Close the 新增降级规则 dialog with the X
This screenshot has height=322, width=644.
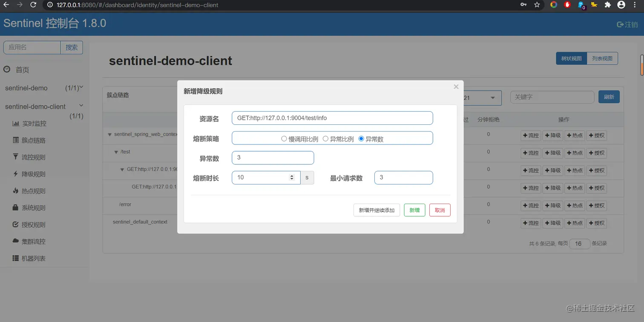[x=456, y=87]
